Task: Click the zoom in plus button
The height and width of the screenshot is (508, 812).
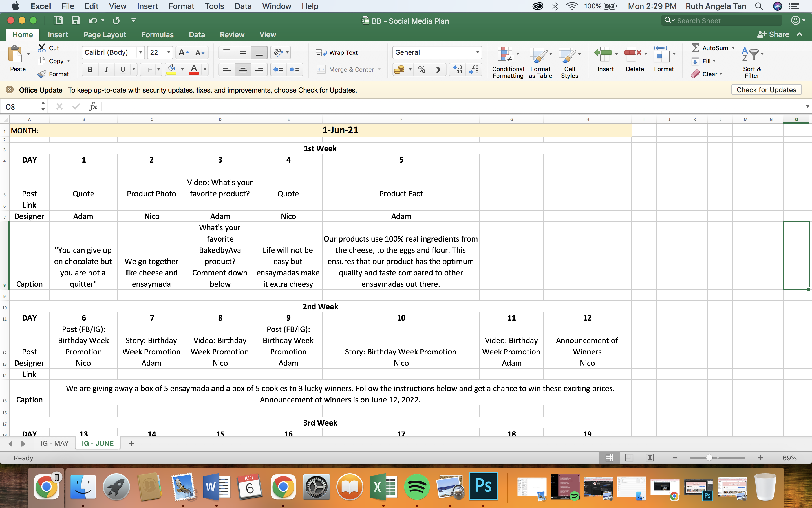Action: pos(760,457)
